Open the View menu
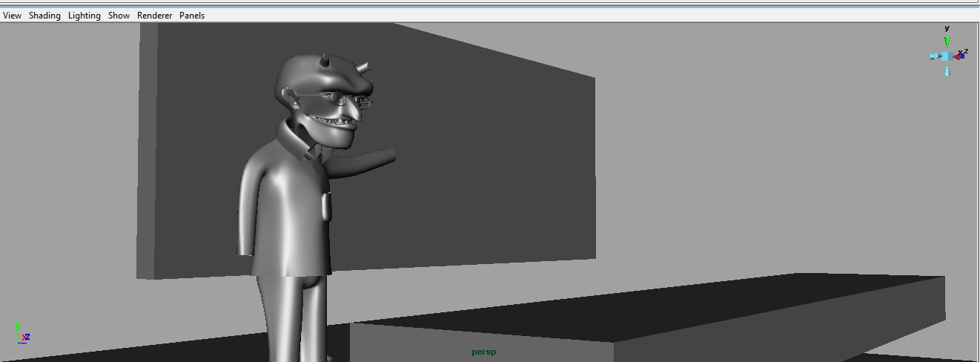 [12, 16]
